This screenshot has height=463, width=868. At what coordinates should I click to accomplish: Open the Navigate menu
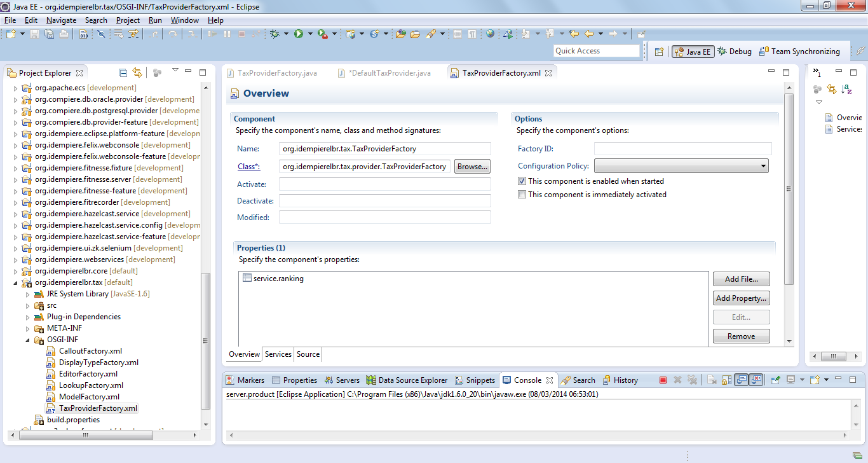(61, 20)
